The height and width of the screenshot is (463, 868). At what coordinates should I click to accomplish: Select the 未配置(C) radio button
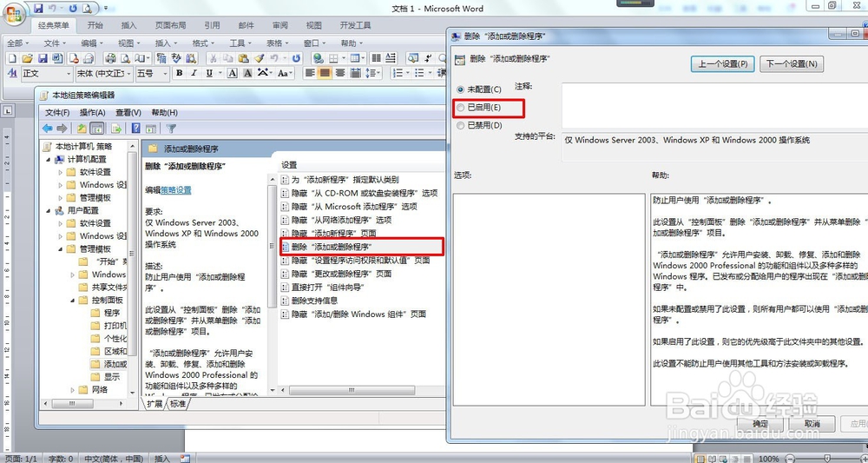461,89
